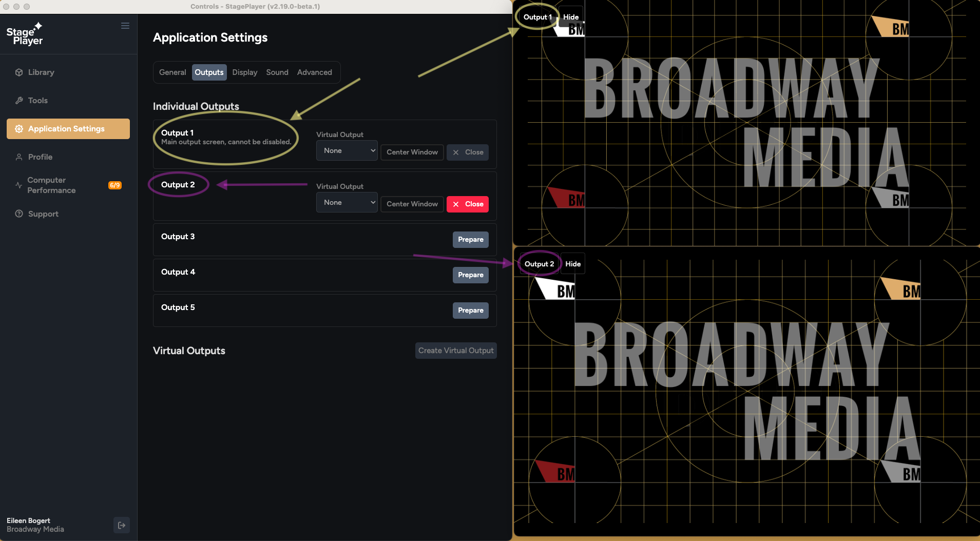Click the Computer Performance pulse icon

(x=18, y=185)
